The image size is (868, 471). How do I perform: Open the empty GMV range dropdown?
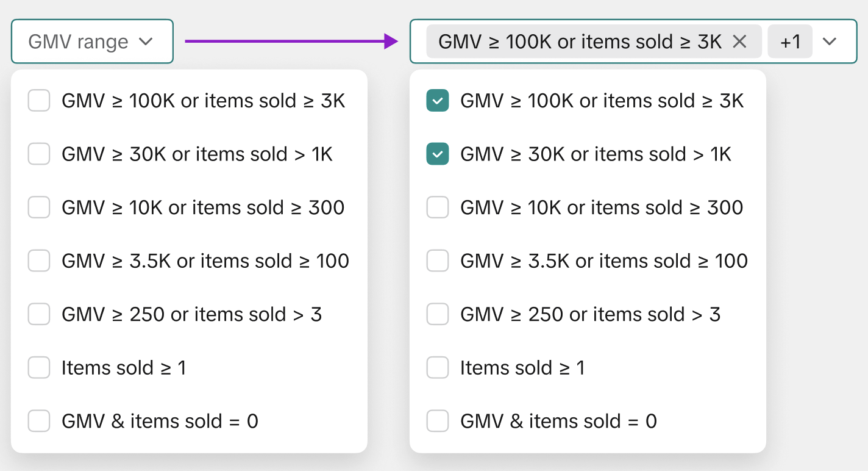(x=91, y=41)
